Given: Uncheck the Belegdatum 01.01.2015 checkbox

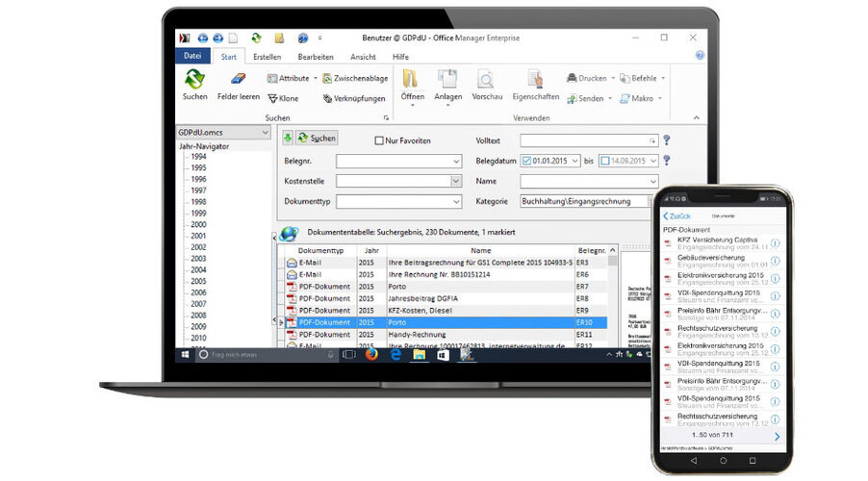Looking at the screenshot, I should [x=526, y=161].
